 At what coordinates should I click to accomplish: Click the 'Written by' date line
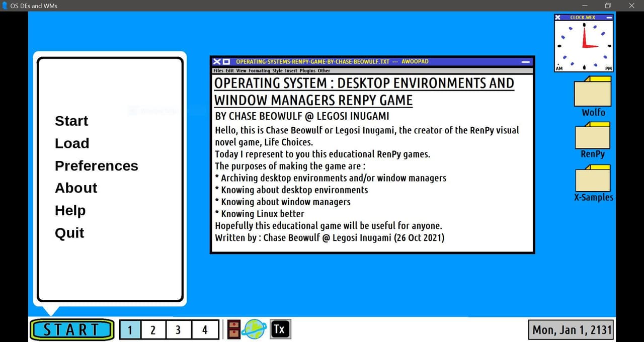(x=330, y=237)
